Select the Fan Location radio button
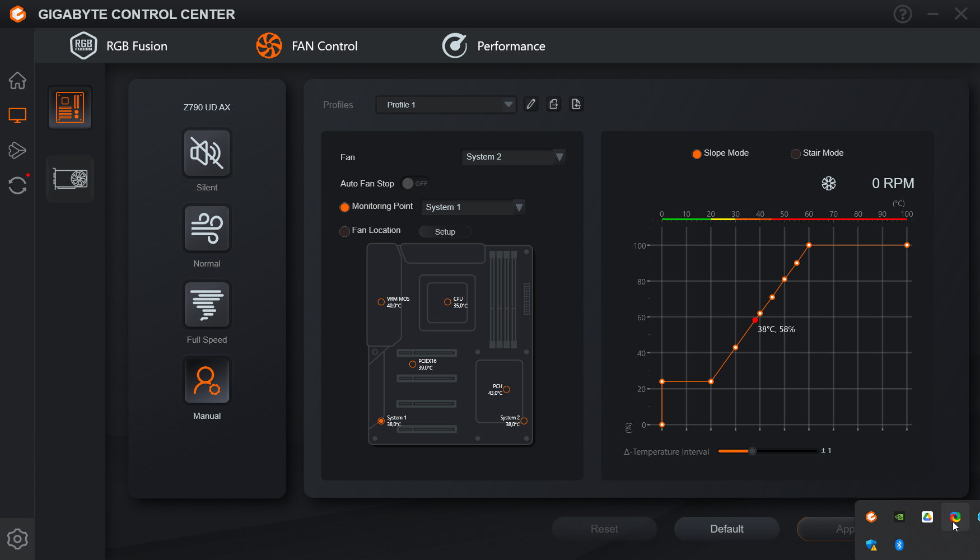The width and height of the screenshot is (980, 560). point(345,231)
